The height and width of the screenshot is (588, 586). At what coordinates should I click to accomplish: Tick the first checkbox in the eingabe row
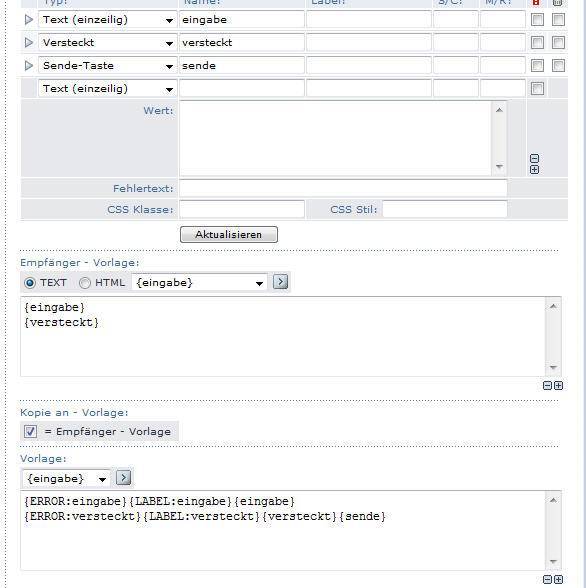[537, 20]
